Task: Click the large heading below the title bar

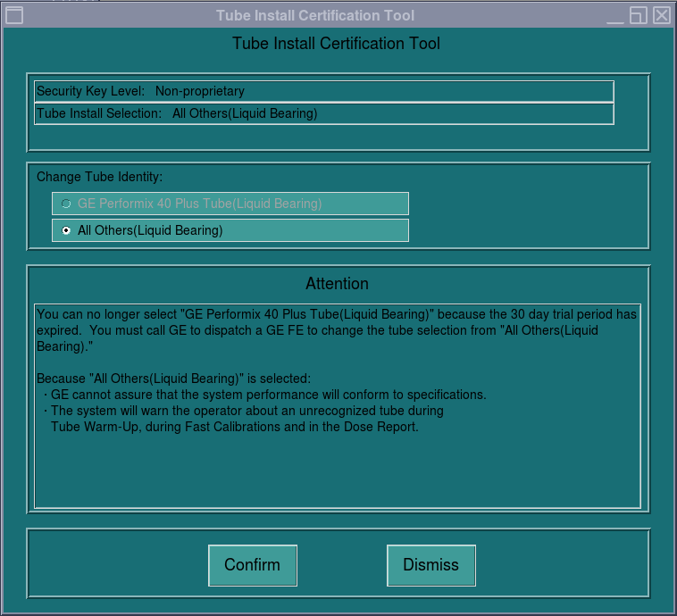Action: pos(336,44)
